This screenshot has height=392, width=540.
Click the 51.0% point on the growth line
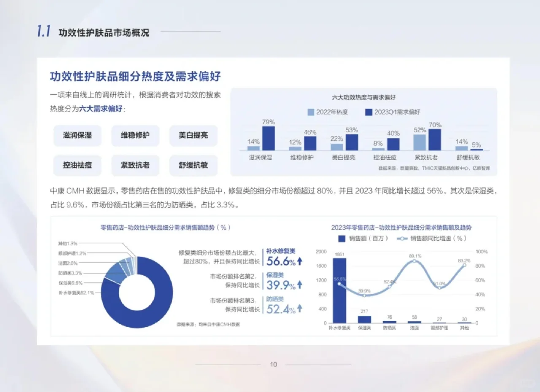click(440, 287)
